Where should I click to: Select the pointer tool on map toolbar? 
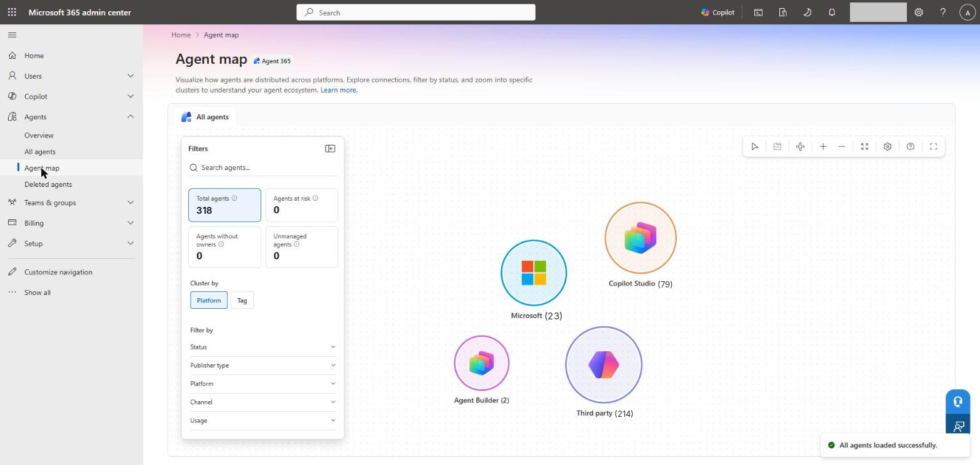[755, 146]
